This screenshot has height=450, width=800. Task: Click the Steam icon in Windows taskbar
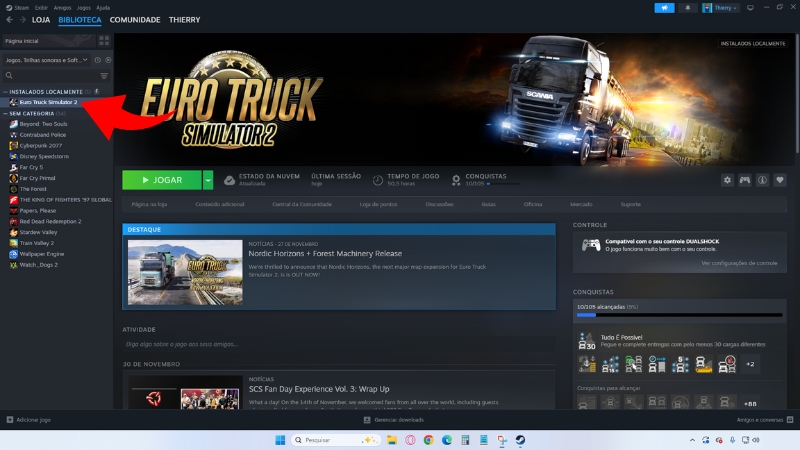pyautogui.click(x=520, y=440)
